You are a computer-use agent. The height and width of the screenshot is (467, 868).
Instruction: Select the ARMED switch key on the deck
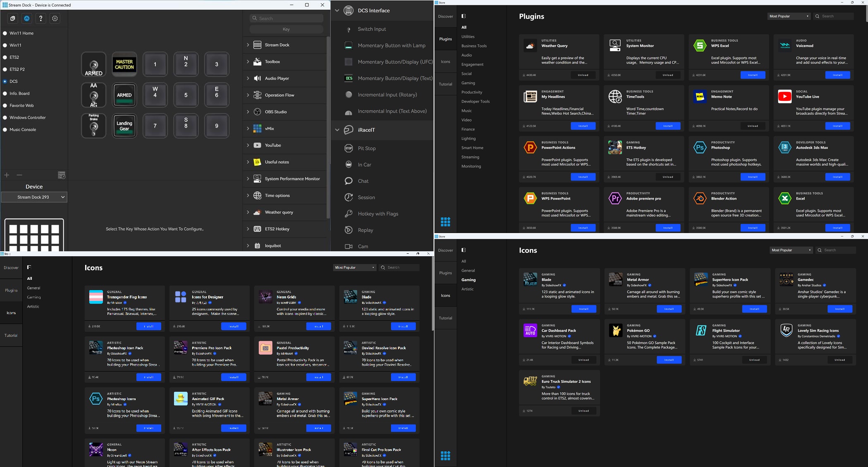click(94, 64)
